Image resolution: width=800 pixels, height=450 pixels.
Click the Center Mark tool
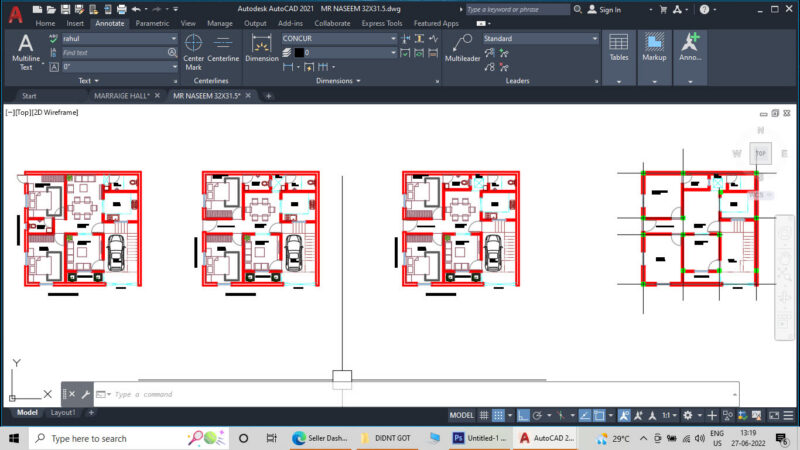coord(193,52)
